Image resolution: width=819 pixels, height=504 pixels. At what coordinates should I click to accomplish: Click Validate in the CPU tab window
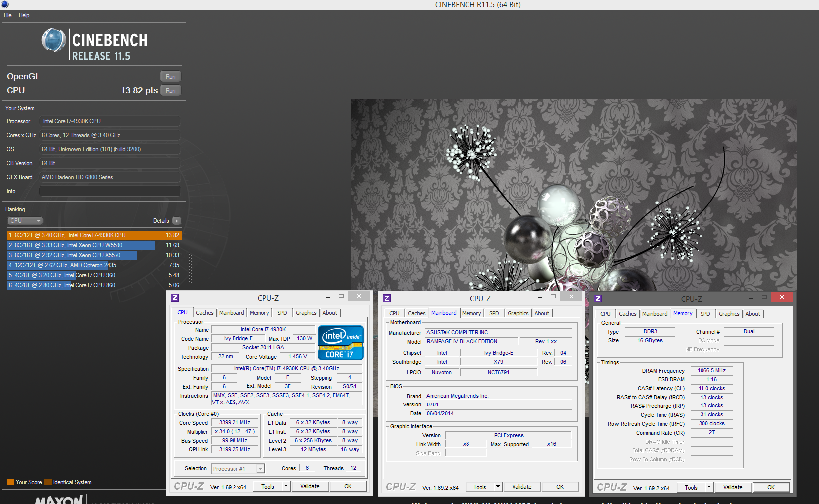310,486
